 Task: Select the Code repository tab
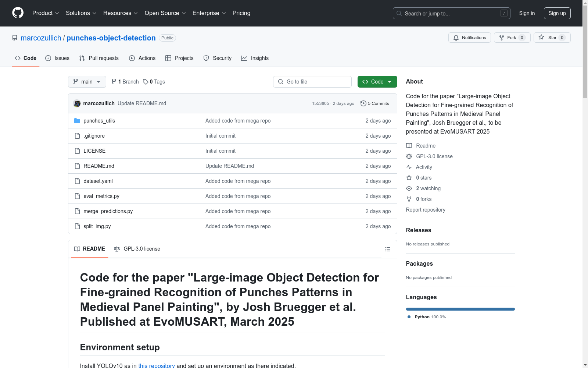coord(26,58)
